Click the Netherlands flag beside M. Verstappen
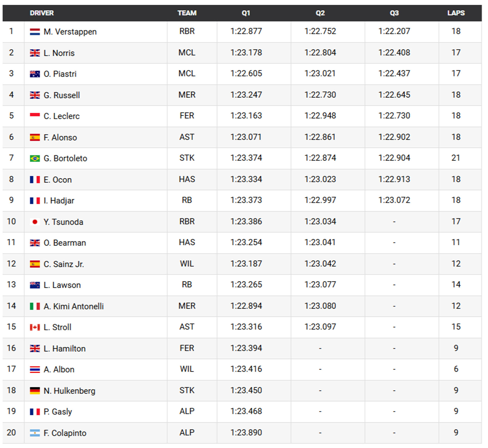This screenshot has width=488, height=448. click(35, 32)
